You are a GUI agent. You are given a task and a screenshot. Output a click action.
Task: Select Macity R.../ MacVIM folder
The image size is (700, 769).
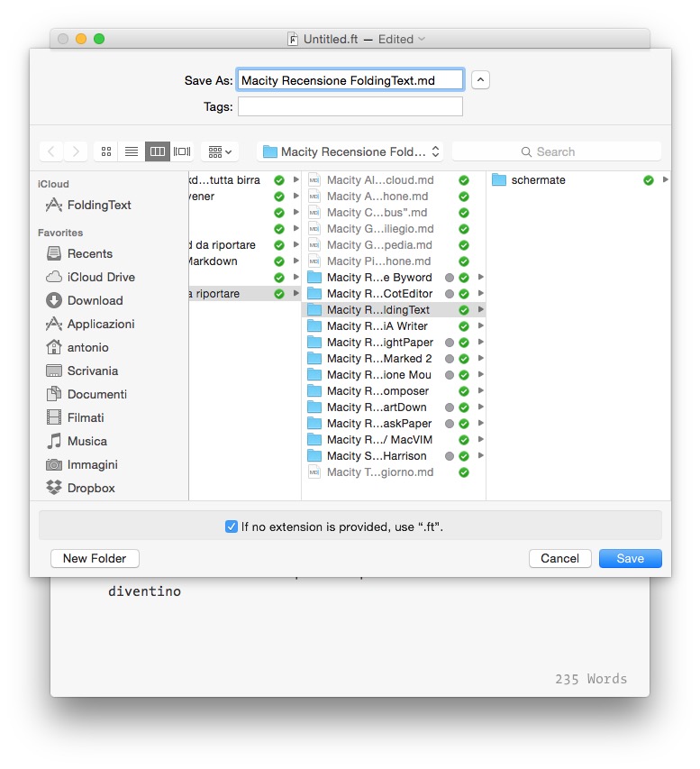click(393, 439)
